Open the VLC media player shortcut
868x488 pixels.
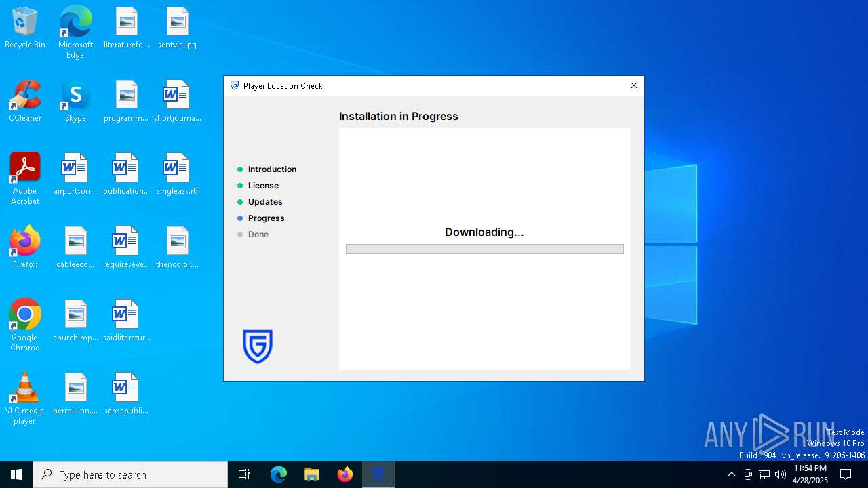25,399
